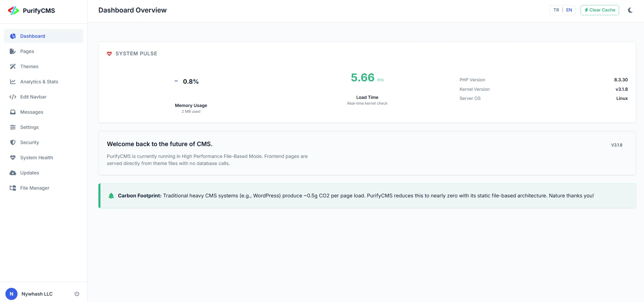The image size is (644, 302).
Task: Click the Dashboard pie chart icon
Action: coord(13,36)
